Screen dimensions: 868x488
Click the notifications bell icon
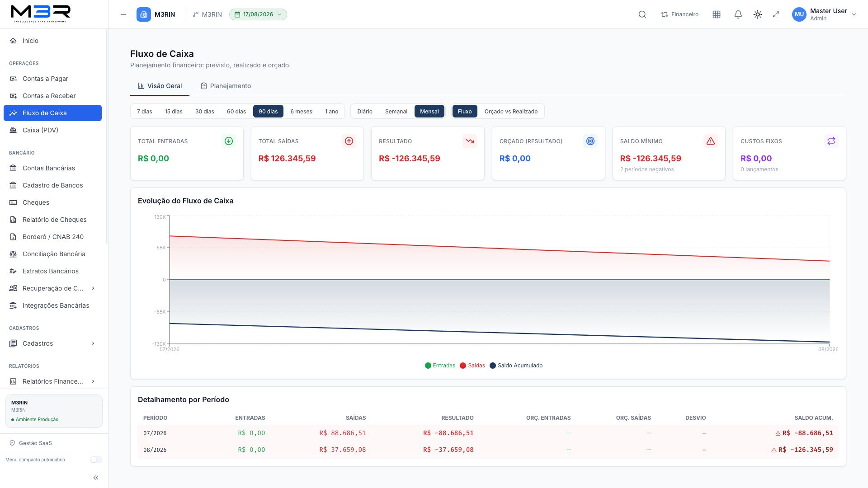click(x=738, y=14)
